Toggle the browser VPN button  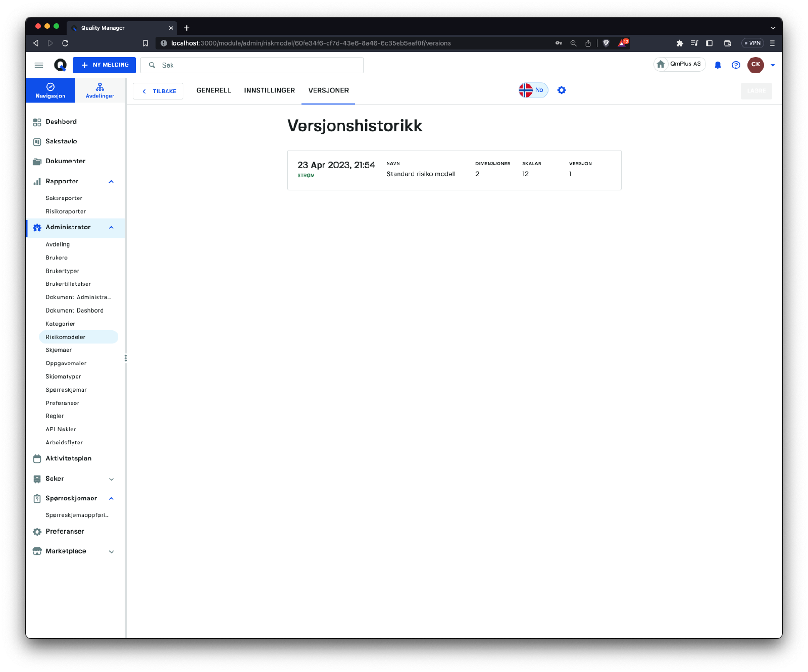click(x=752, y=43)
